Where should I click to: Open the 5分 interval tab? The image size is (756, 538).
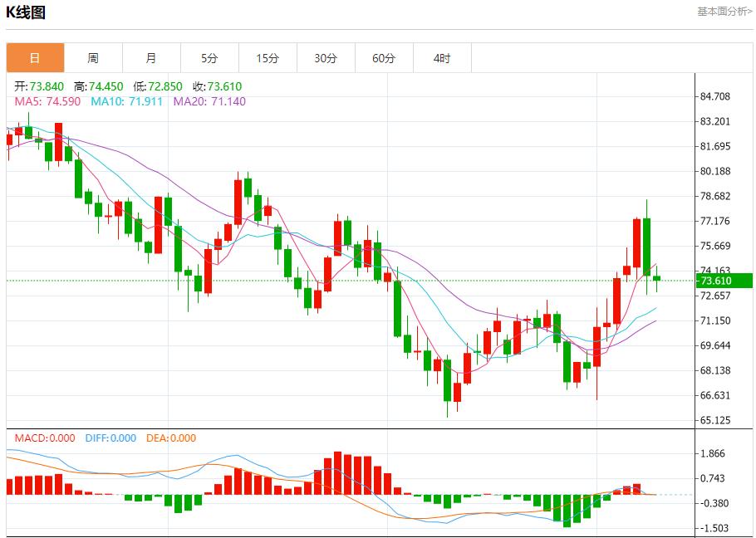click(x=209, y=58)
